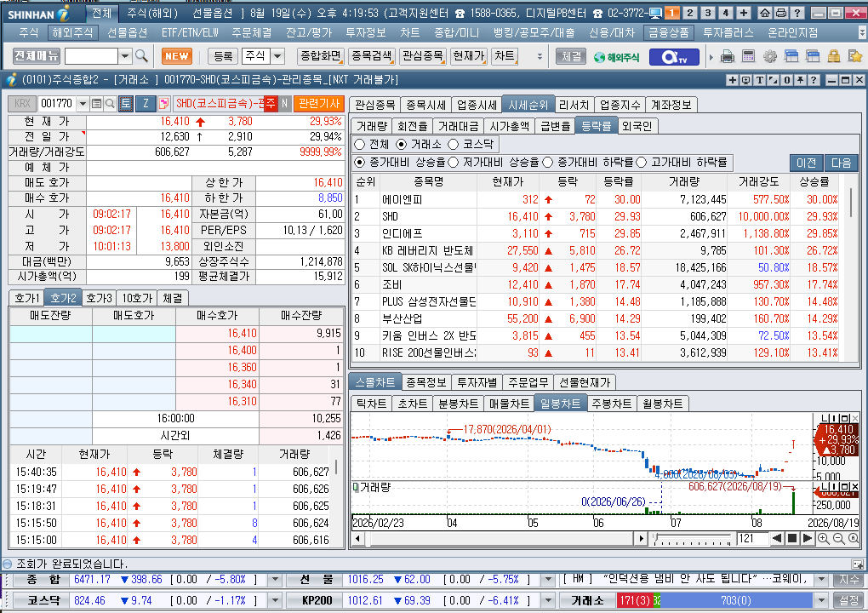Open the menu search input dropdown arrow
This screenshot has width=868, height=613.
125,56
